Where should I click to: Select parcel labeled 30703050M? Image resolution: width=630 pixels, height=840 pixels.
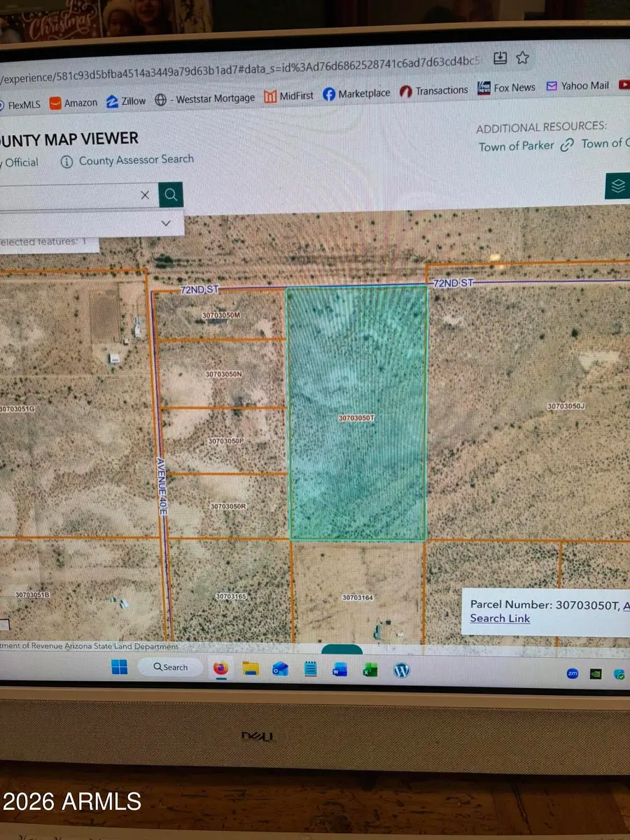(x=221, y=316)
